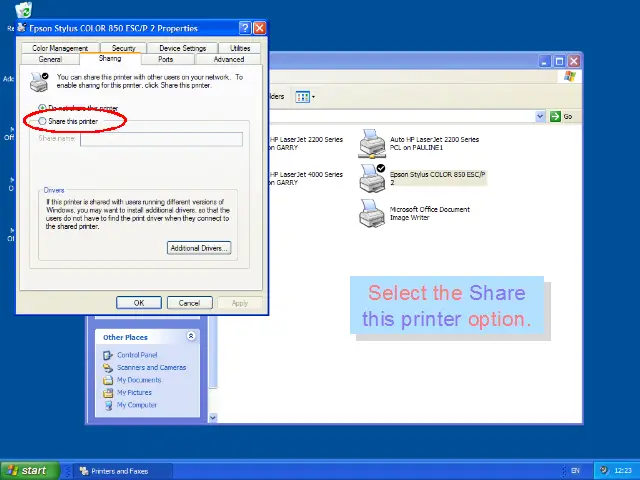Screen dimensions: 640x480
Task: Click sidebar scrollbar down arrow
Action: [213, 418]
